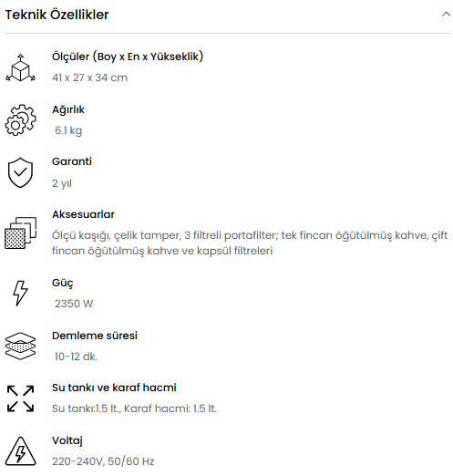Click the Ağırlık label
The image size is (453, 476).
pos(68,109)
